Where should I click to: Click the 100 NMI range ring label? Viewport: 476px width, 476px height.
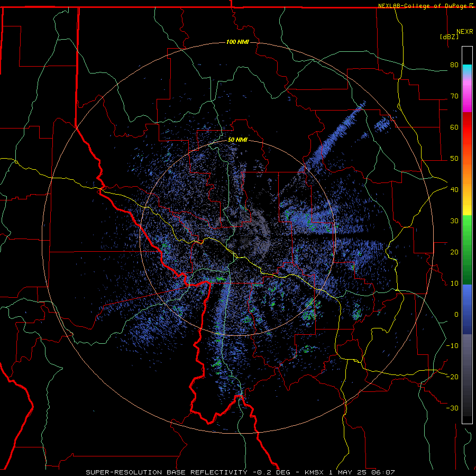[x=237, y=42]
